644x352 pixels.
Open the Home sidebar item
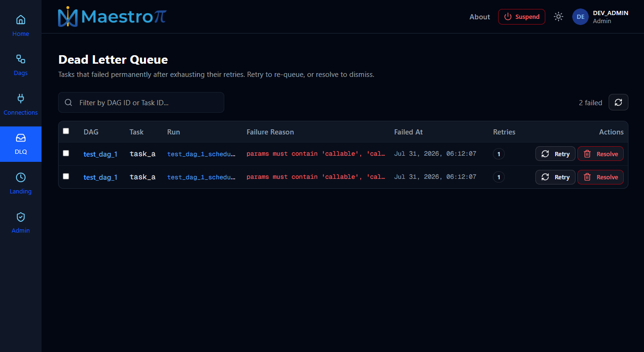tap(21, 26)
